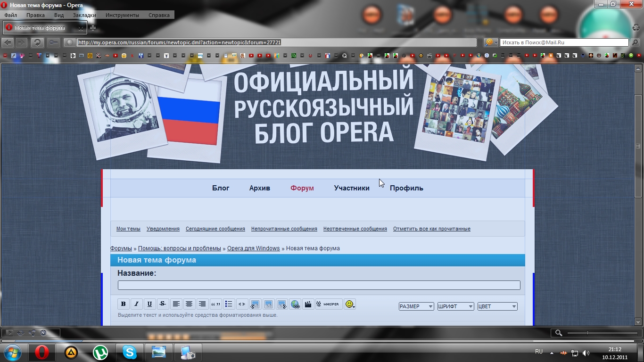Insert a left-aligned image
The height and width of the screenshot is (362, 644).
click(255, 304)
